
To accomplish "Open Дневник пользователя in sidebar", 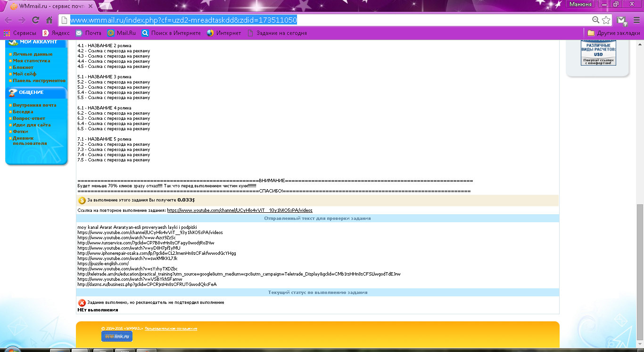I will (30, 141).
